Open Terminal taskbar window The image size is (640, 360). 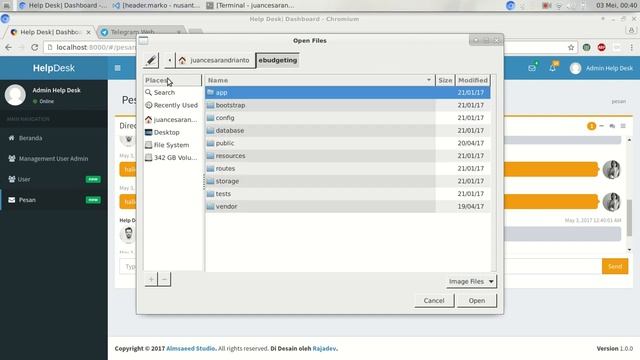[x=250, y=5]
